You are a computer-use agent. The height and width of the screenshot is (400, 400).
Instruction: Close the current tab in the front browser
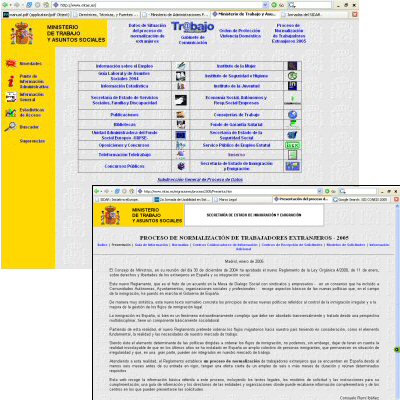[x=396, y=199]
